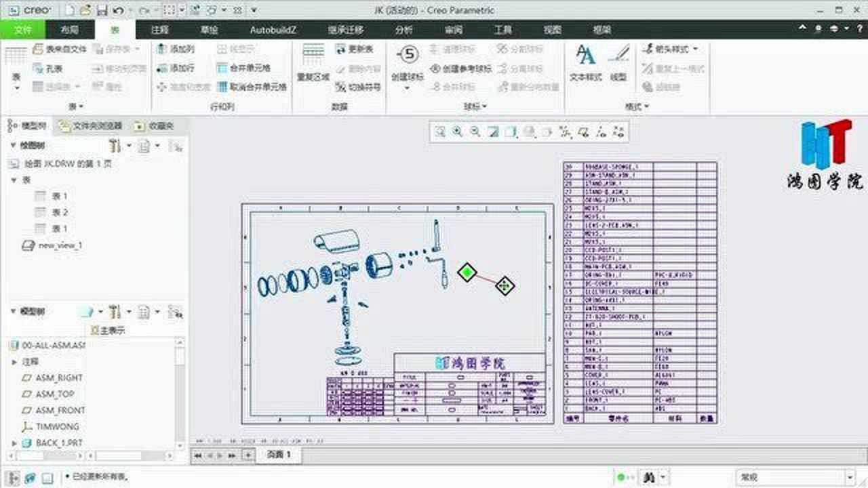Open the AutobuildZ ribbon tab
The width and height of the screenshot is (868, 488).
click(273, 30)
